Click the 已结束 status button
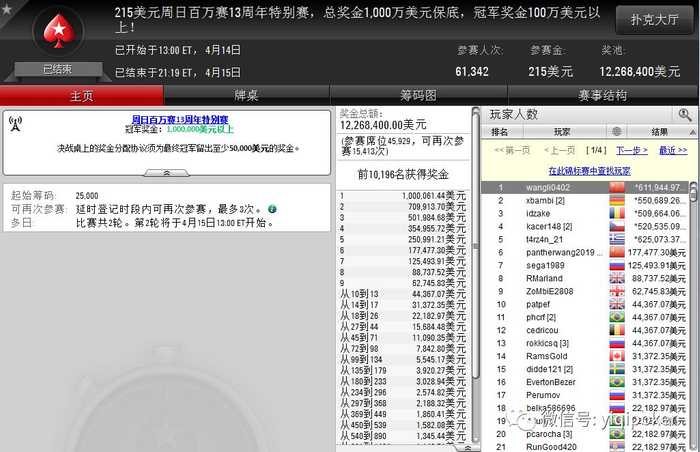This screenshot has height=452, width=700. 58,69
